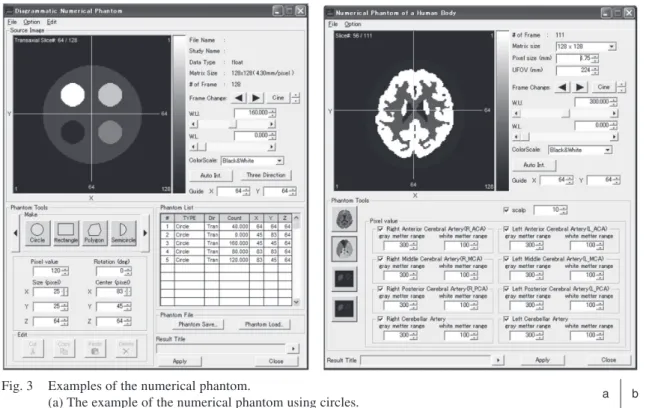
Task: Click the Pixel size (mm) stepper
Action: [595, 59]
